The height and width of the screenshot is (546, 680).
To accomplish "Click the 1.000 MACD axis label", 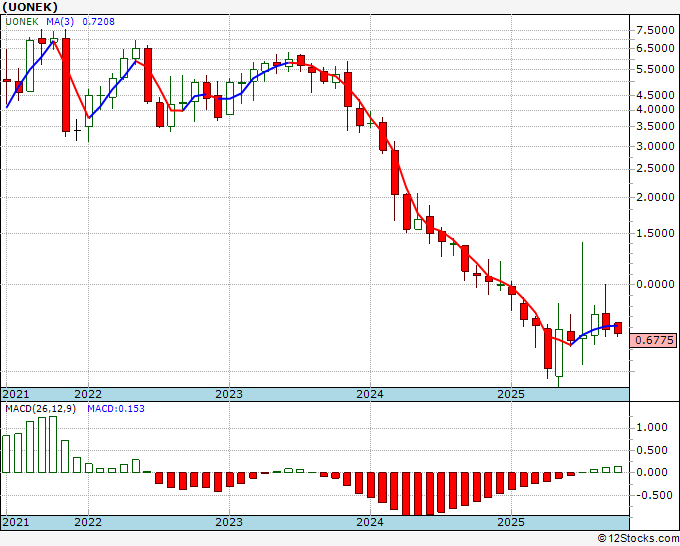I will tap(652, 428).
